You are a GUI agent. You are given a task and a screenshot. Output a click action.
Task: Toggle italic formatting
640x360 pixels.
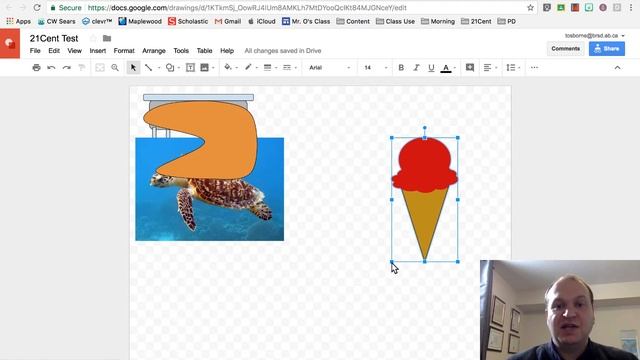[416, 67]
